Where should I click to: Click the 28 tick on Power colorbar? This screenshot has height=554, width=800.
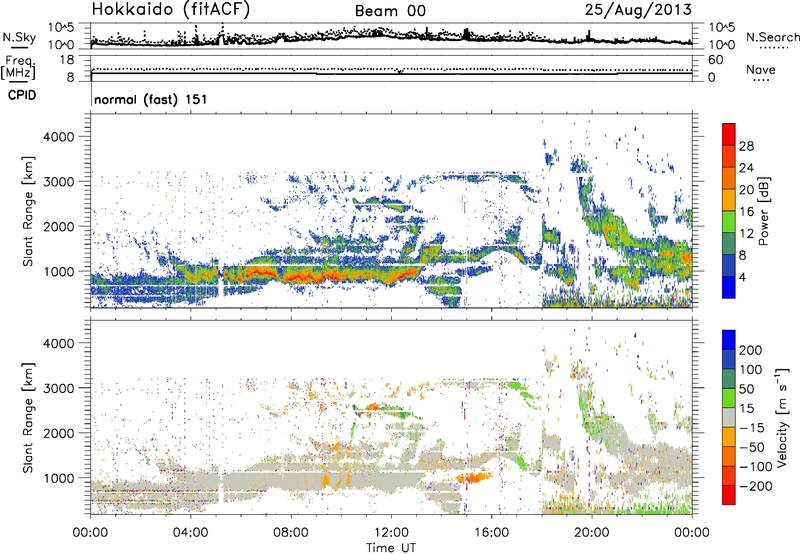(x=746, y=146)
